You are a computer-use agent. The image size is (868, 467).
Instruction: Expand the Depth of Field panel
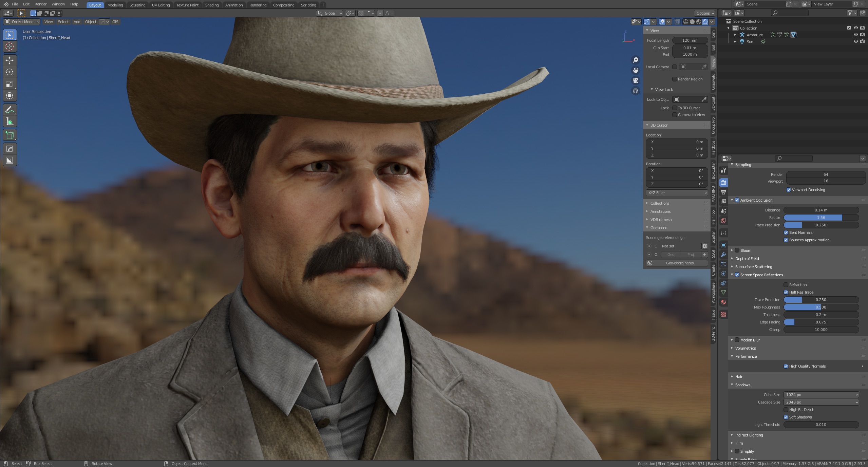pos(747,259)
